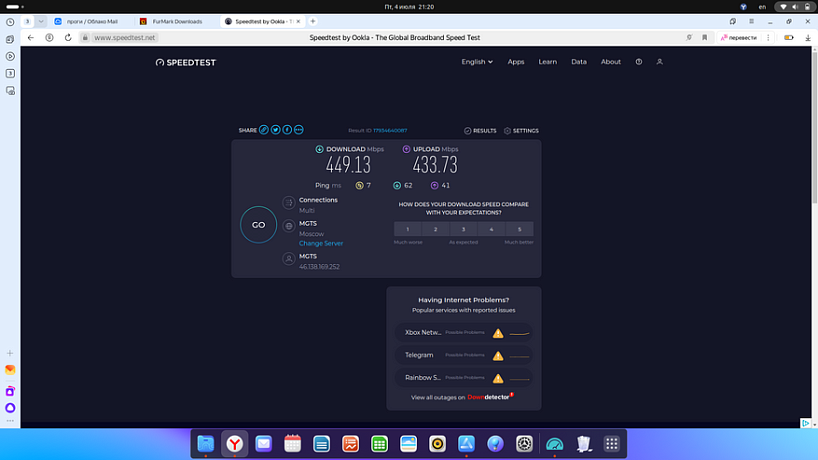Click the user account icon in header

(x=660, y=62)
